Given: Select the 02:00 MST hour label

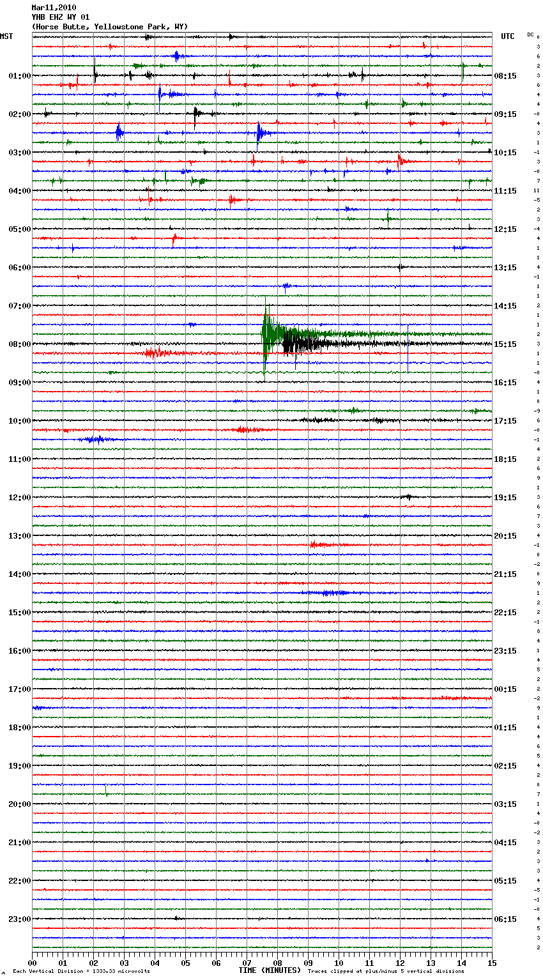Looking at the screenshot, I should pyautogui.click(x=20, y=114).
